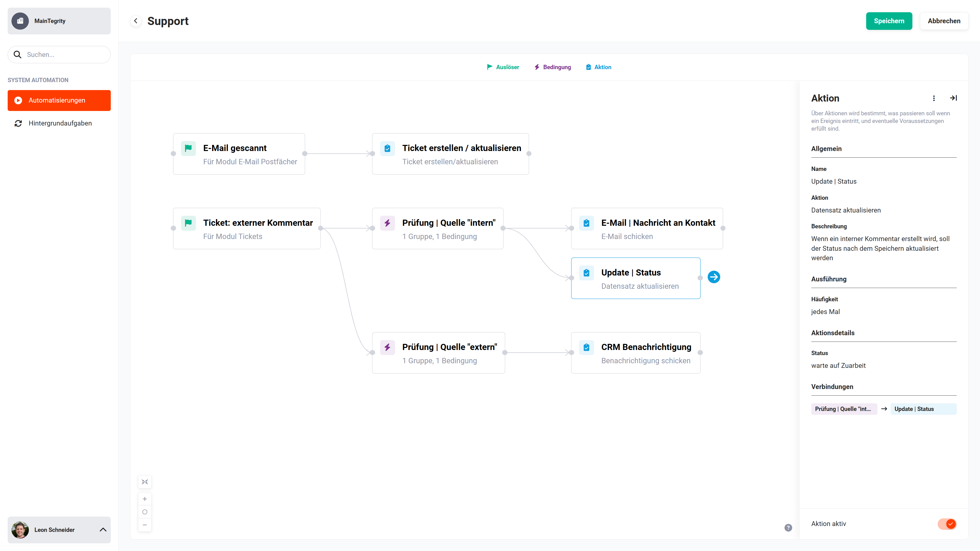Click the fit-to-view canvas icon
The image size is (980, 551).
click(144, 482)
